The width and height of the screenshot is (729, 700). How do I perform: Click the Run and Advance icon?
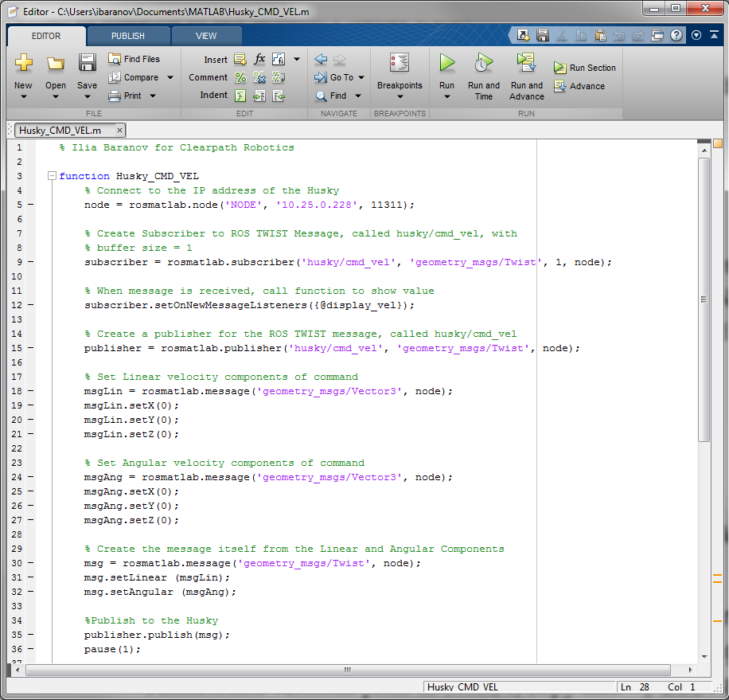coord(526,63)
